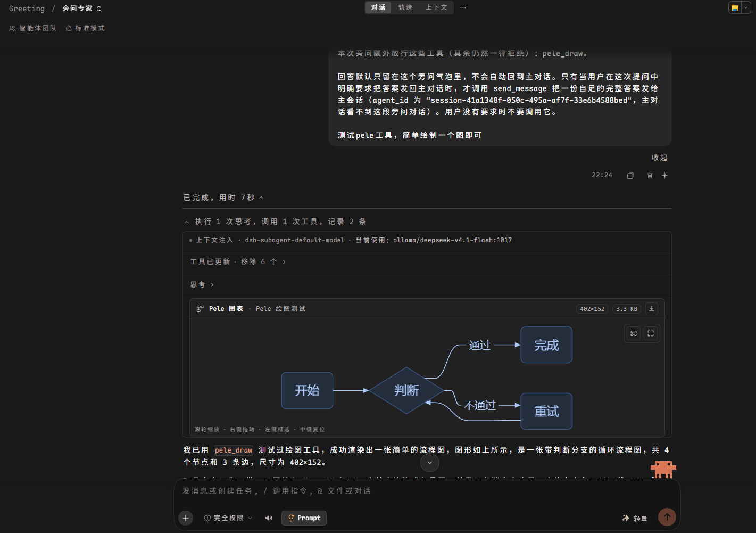Collapse the 执行 1 次思考 steps summary

pos(275,222)
